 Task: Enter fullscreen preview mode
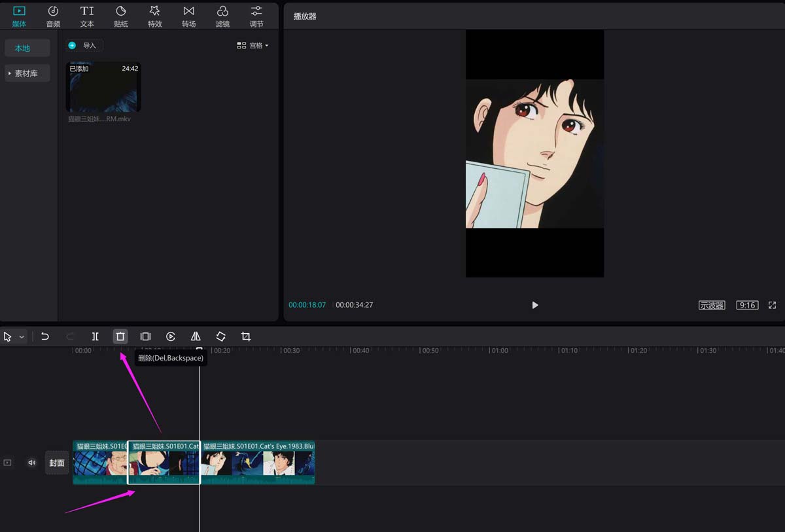coord(772,305)
